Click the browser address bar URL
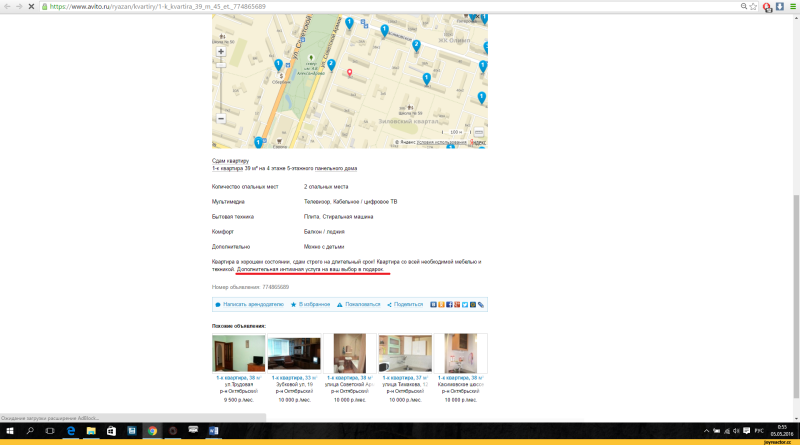The height and width of the screenshot is (445, 800). point(200,6)
